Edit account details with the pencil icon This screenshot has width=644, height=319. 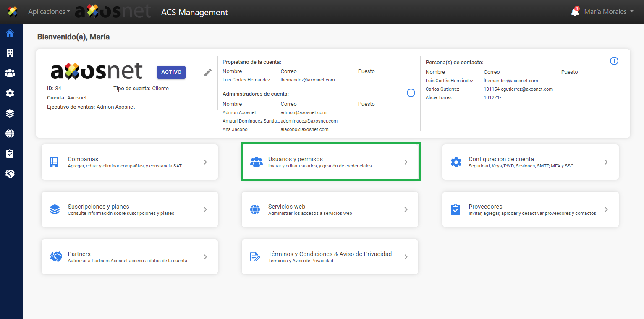(x=207, y=73)
